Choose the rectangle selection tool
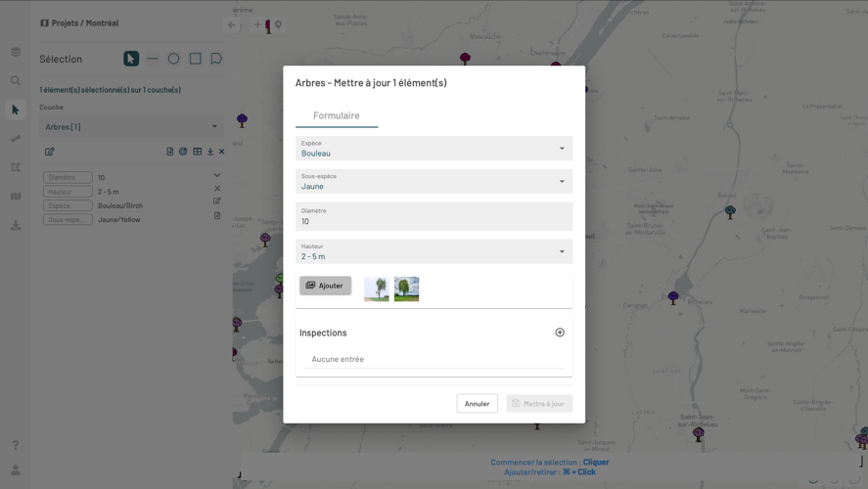Screen dimensions: 868x489 point(195,59)
